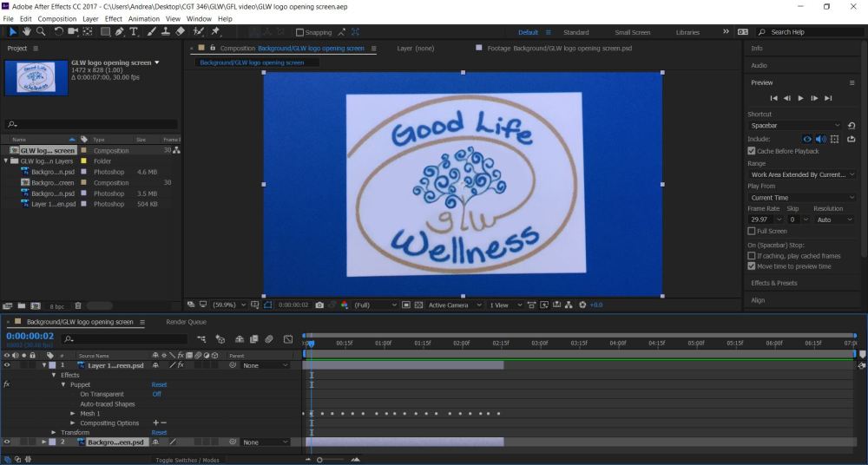
Task: Create a new folder in Project panel
Action: pos(21,305)
